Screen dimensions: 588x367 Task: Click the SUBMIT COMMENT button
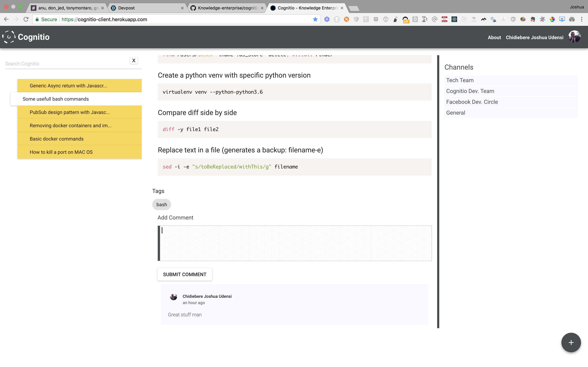[x=184, y=274]
